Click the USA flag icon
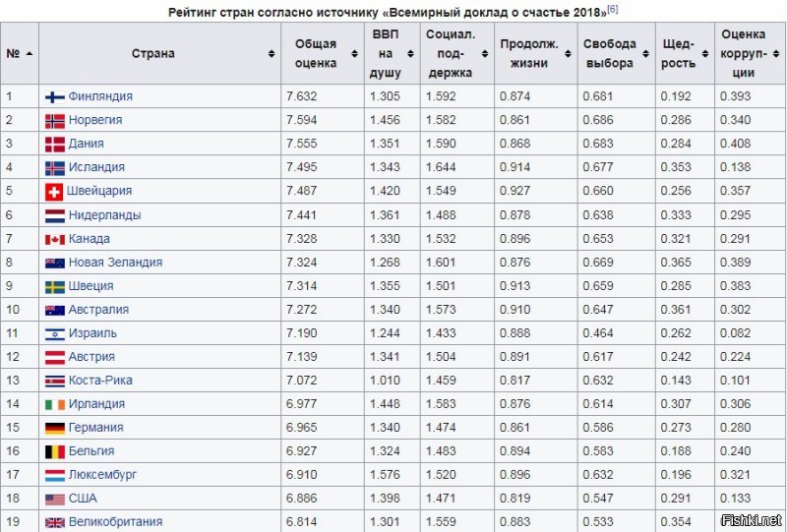 pos(55,499)
